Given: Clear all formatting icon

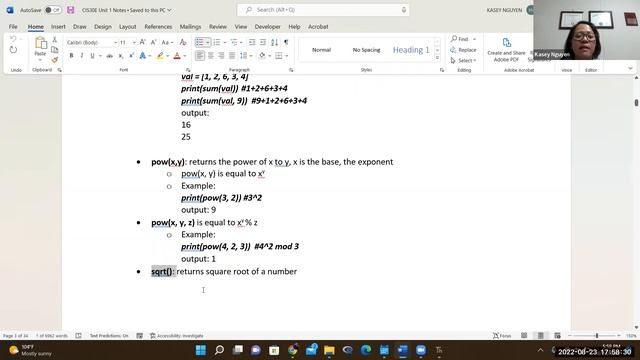Looking at the screenshot, I should coord(183,42).
